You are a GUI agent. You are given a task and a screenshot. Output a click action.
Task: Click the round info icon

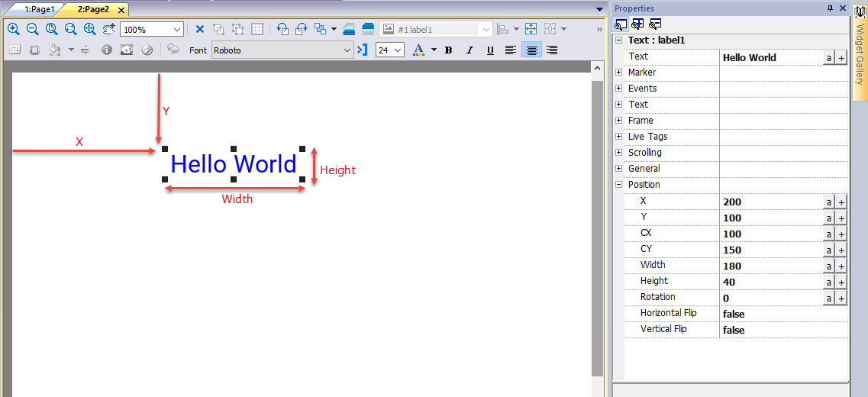tap(107, 50)
